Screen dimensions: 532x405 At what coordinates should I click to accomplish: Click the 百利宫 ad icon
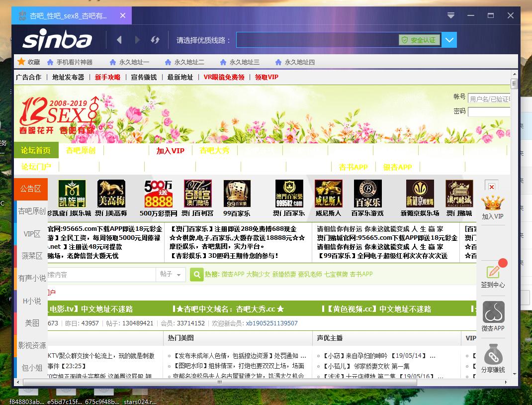pyautogui.click(x=198, y=194)
